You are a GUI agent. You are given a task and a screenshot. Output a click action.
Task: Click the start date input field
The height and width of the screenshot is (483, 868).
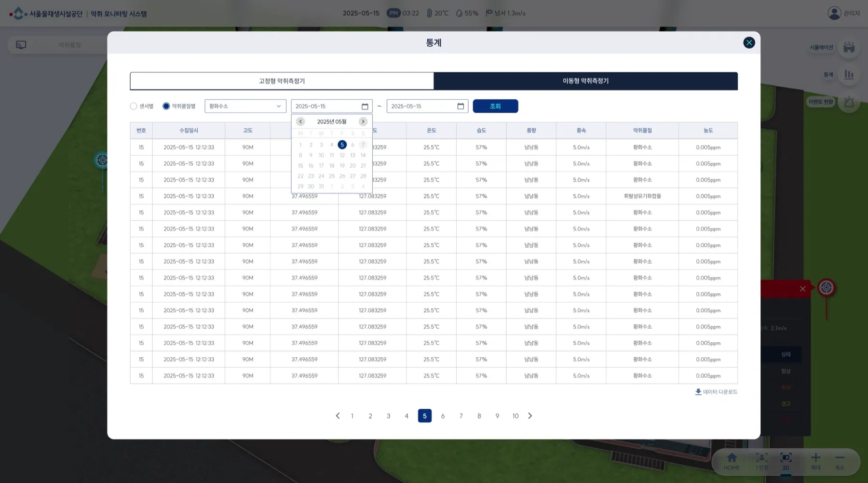point(332,106)
